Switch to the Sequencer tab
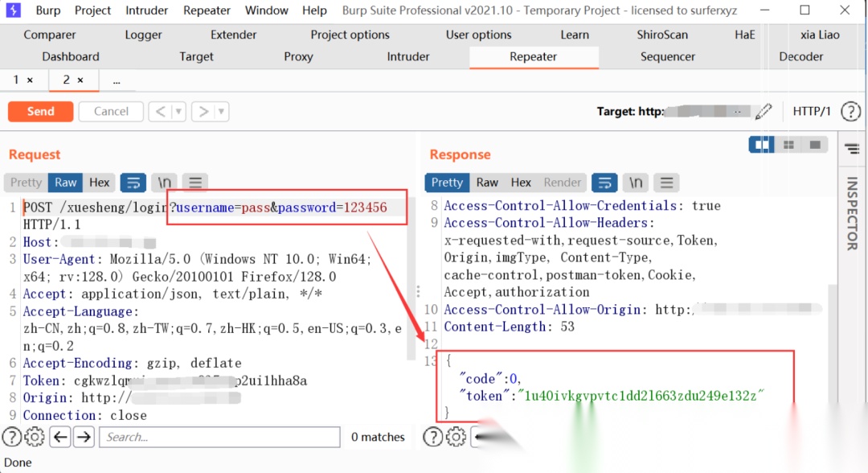Image resolution: width=868 pixels, height=473 pixels. click(x=668, y=56)
